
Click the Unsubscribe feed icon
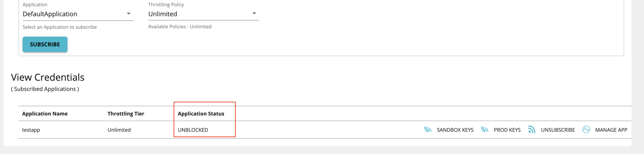point(532,129)
